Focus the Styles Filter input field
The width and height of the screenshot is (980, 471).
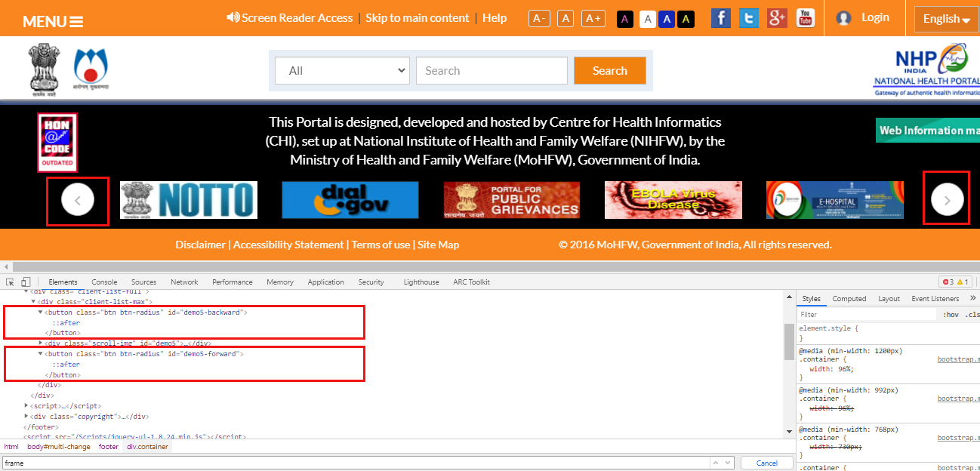pyautogui.click(x=867, y=314)
